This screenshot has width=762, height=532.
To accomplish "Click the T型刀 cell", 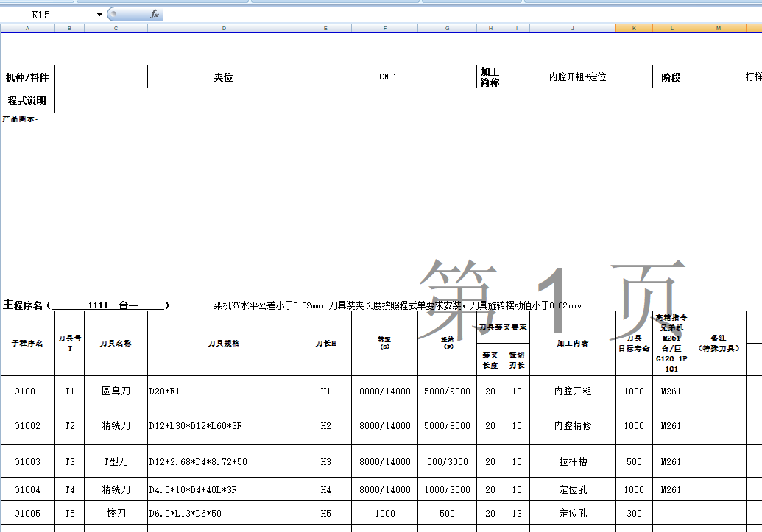I will click(x=116, y=461).
